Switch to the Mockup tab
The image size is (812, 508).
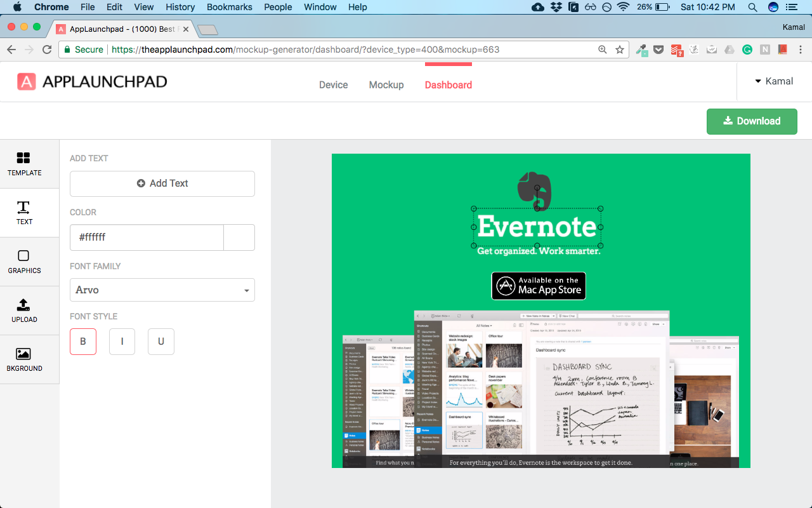[x=386, y=85]
